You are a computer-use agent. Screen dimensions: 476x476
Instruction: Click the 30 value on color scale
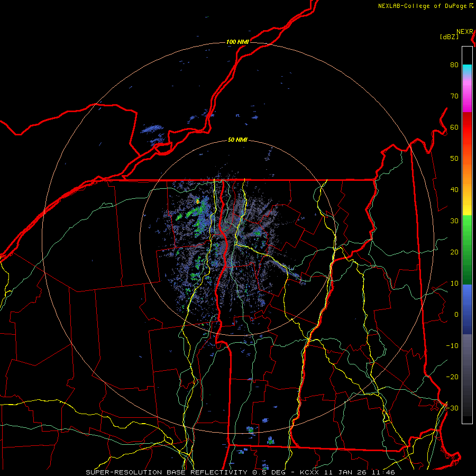pos(454,221)
